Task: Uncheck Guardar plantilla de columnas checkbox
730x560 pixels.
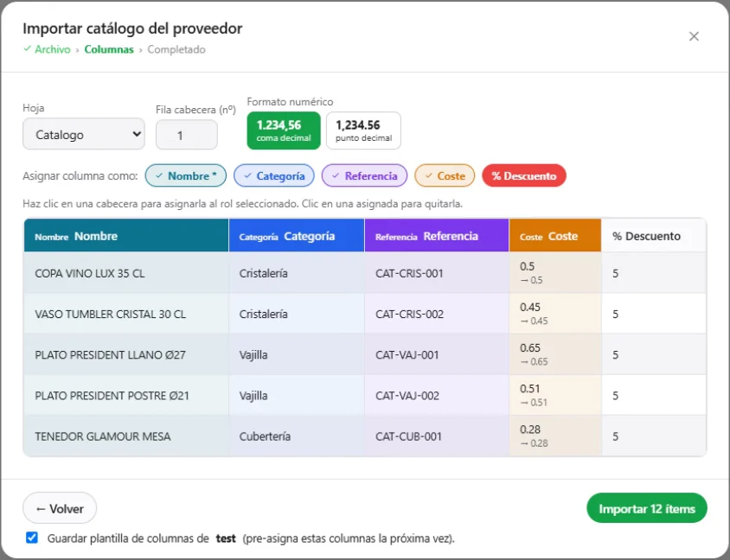Action: point(32,538)
